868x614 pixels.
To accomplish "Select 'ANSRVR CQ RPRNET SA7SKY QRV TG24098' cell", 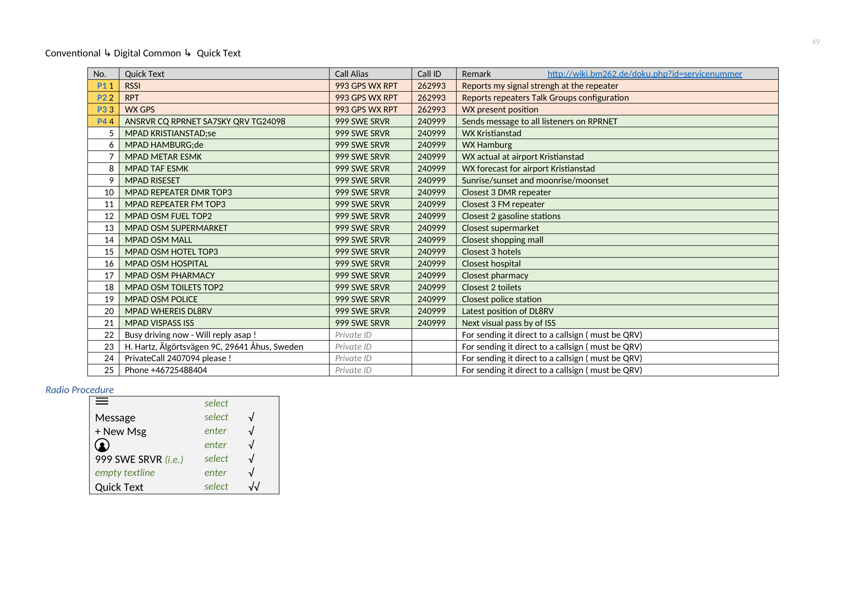I will [x=224, y=121].
